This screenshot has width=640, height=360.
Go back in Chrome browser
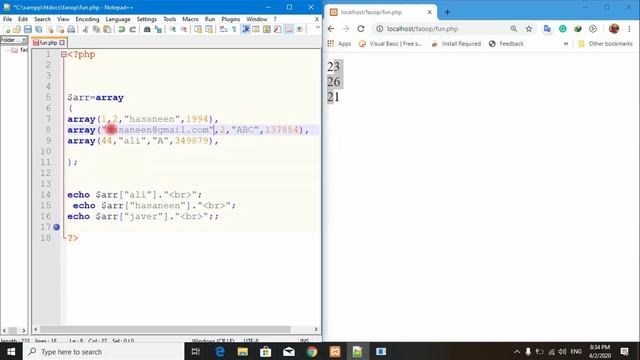pos(331,29)
